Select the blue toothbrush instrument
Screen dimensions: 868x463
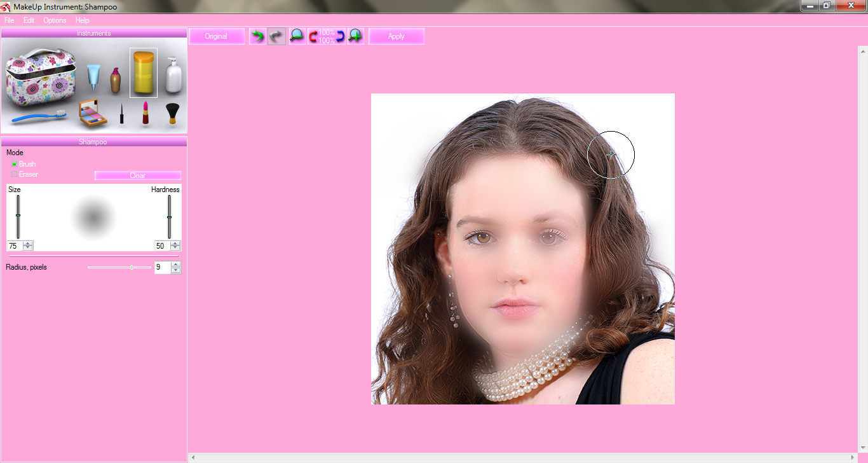tap(39, 116)
